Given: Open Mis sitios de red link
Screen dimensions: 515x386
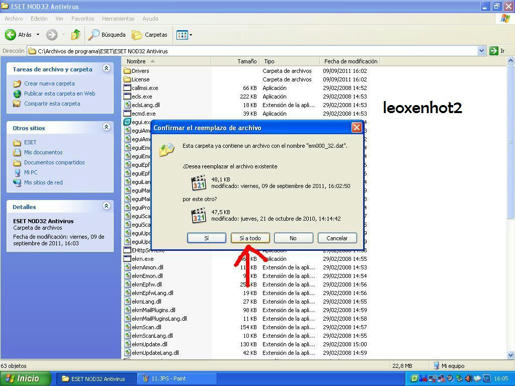Looking at the screenshot, I should [x=43, y=183].
